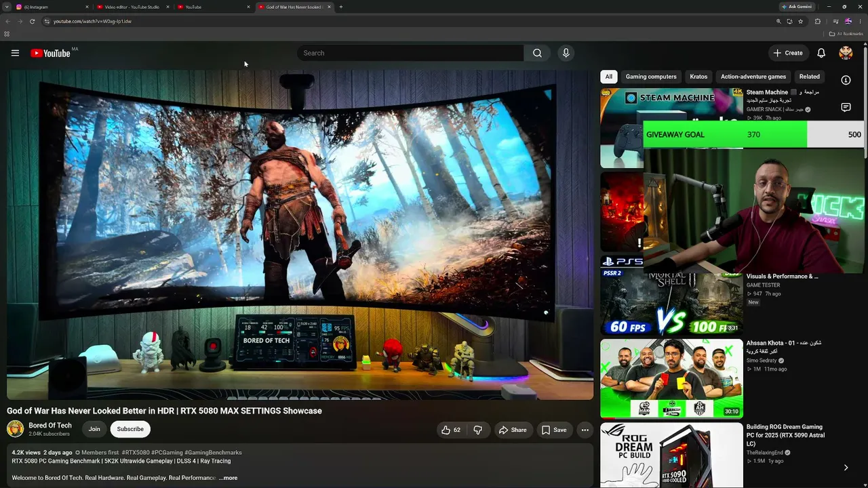Open the Chrome profile avatar
The height and width of the screenshot is (488, 868).
coord(848,21)
